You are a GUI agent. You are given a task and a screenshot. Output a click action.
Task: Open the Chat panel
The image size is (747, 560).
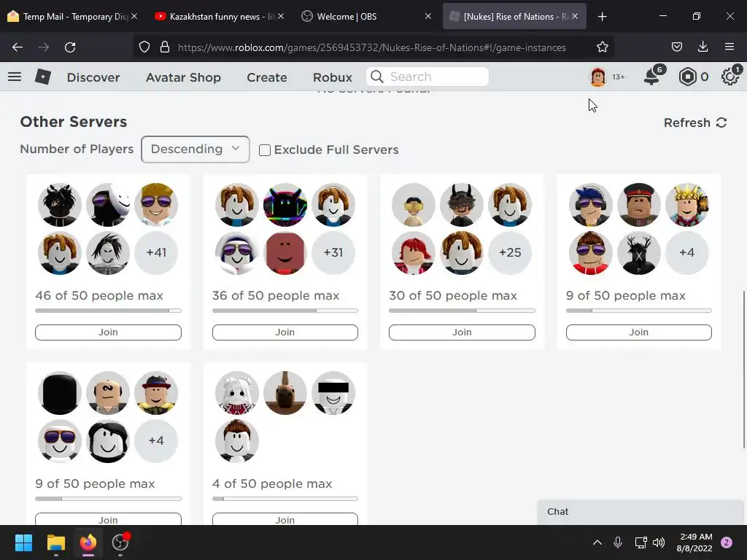pyautogui.click(x=640, y=512)
